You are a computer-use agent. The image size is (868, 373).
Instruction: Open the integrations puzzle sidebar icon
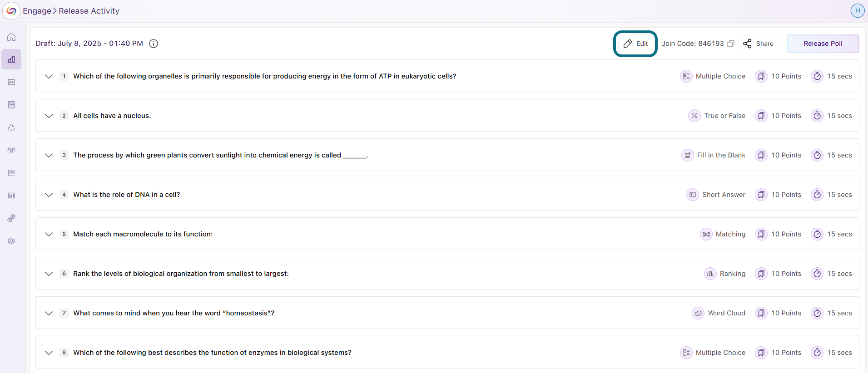[x=11, y=218]
